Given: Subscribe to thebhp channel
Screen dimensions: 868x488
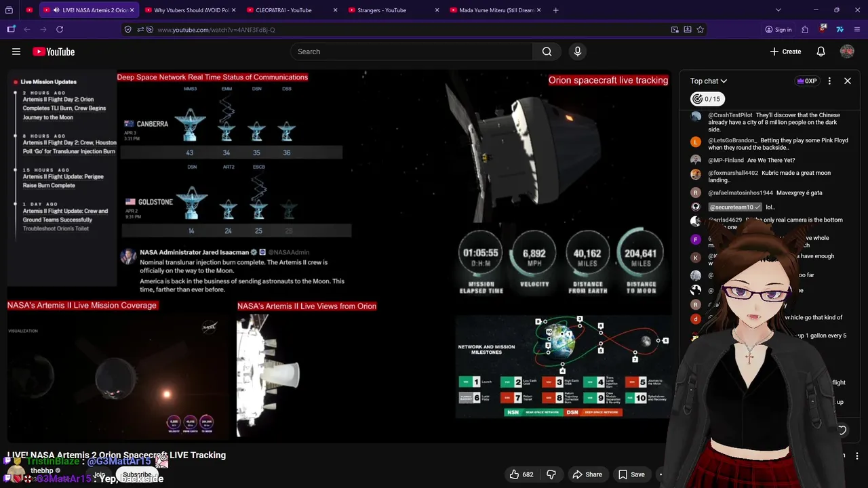Looking at the screenshot, I should pyautogui.click(x=137, y=474).
